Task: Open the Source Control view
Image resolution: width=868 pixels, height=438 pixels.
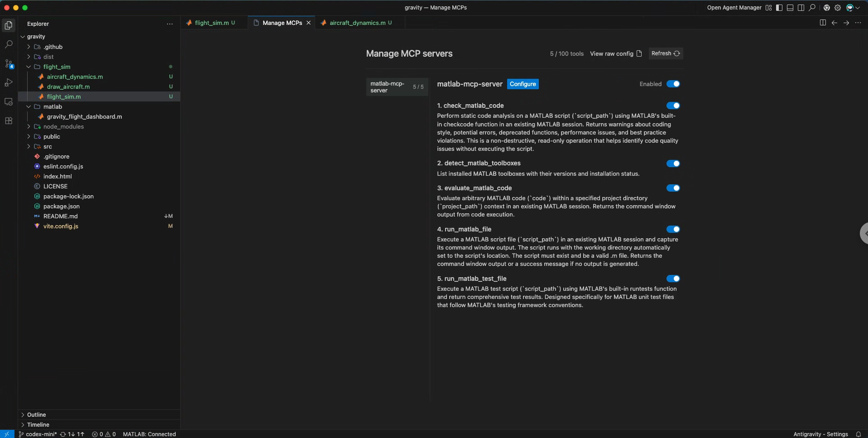Action: click(9, 64)
